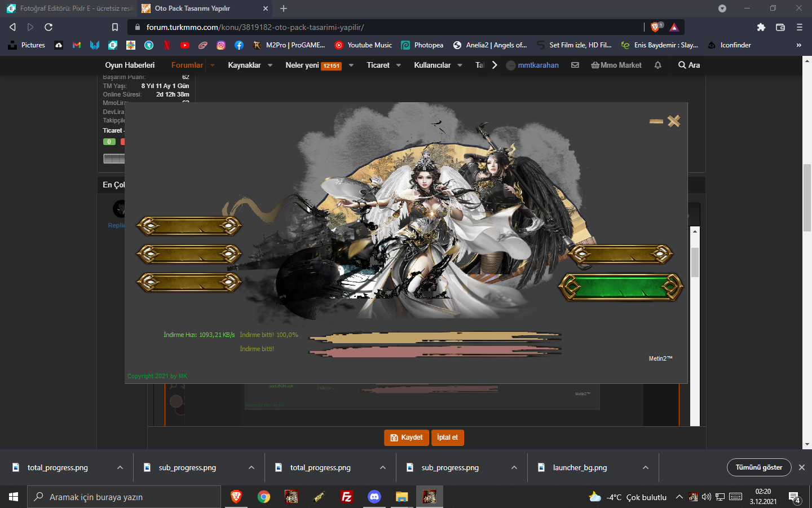Click the Tümünü göster downloads button
Image resolution: width=812 pixels, height=508 pixels.
tap(759, 467)
